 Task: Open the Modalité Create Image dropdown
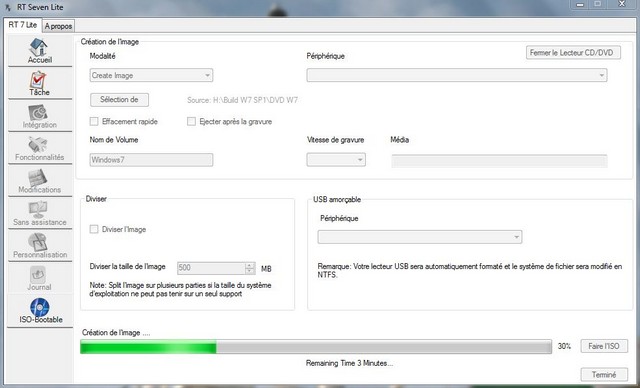pyautogui.click(x=151, y=75)
